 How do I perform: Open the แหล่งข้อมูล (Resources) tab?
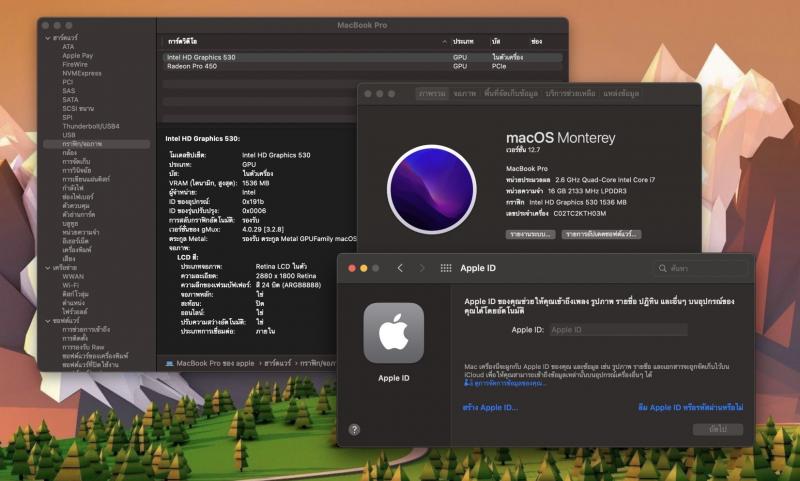point(621,93)
